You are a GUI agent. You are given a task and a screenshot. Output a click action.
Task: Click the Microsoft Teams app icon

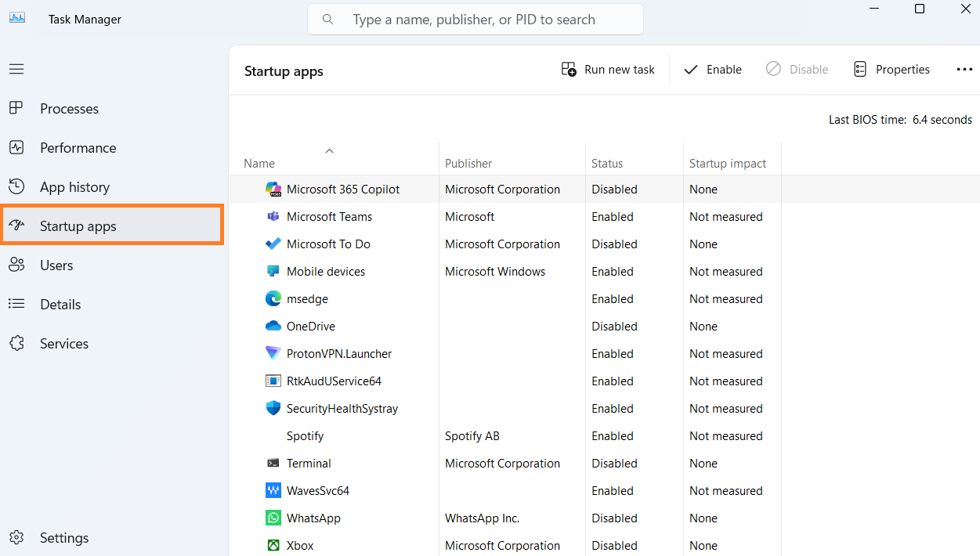pos(273,217)
